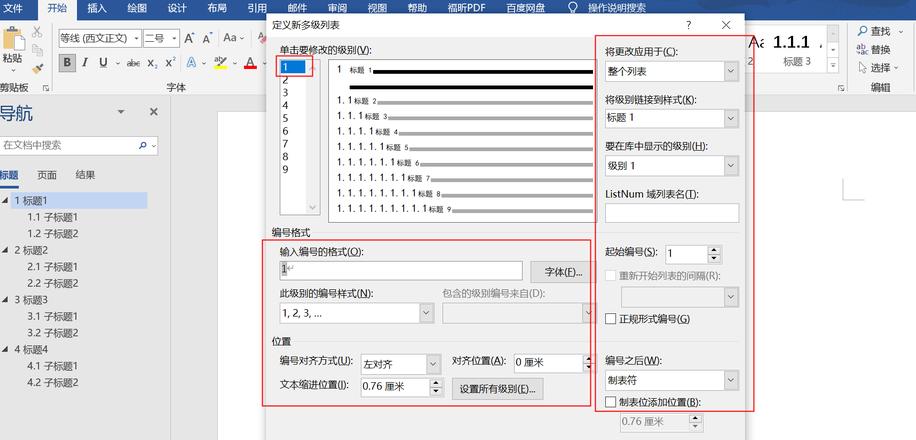This screenshot has width=916, height=440.
Task: Click the number format input field
Action: click(401, 270)
